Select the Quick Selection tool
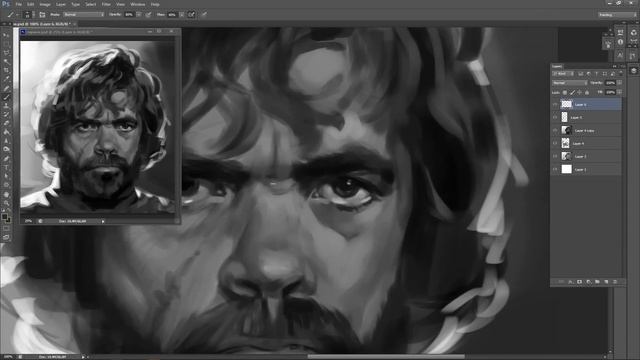Screen dimensions: 640x360 [x=7, y=62]
